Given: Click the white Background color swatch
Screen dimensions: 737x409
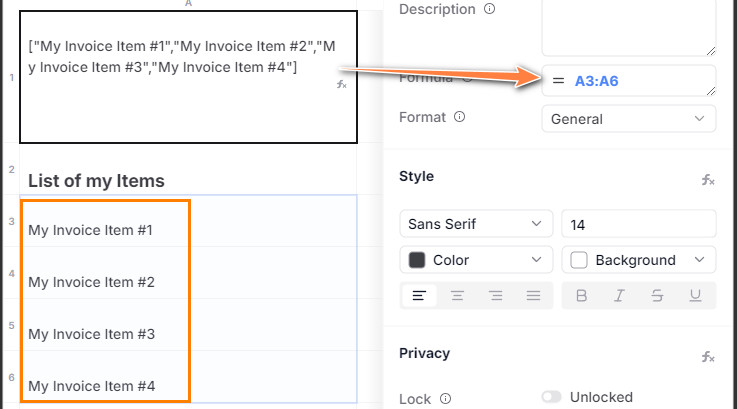Looking at the screenshot, I should point(579,260).
